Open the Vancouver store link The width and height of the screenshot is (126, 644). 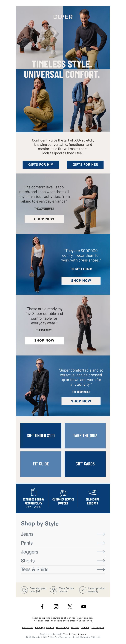point(27,627)
